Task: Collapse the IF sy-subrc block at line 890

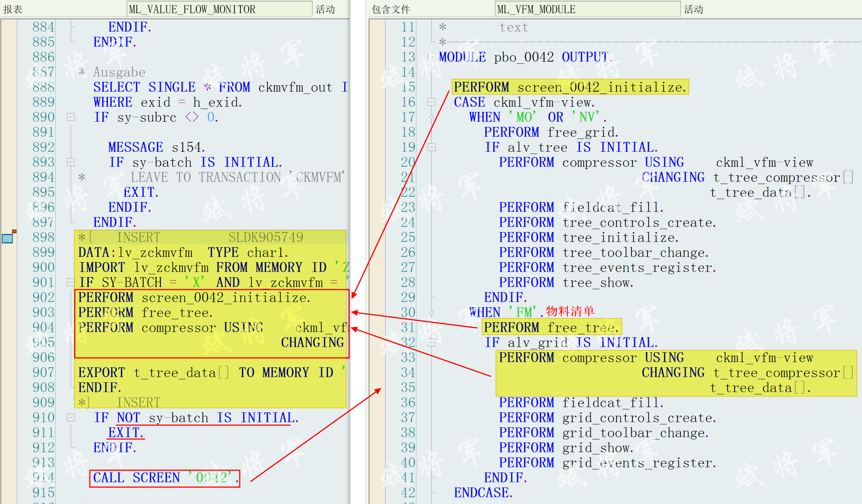Action: coord(71,117)
